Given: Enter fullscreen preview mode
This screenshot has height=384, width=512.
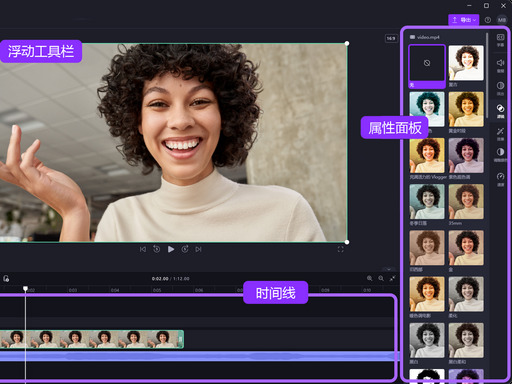Looking at the screenshot, I should click(340, 249).
